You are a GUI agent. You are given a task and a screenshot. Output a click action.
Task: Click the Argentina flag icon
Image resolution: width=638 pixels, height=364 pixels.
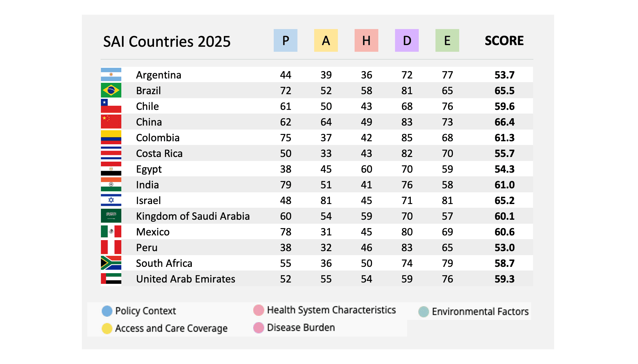[x=111, y=75]
